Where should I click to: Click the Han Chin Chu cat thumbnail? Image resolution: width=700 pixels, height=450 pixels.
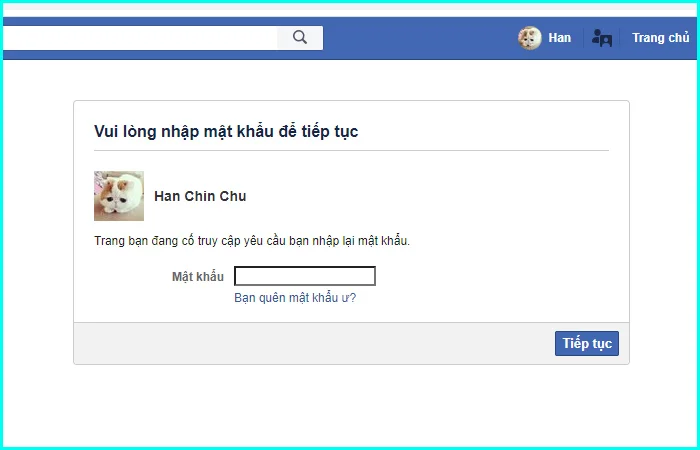[119, 196]
